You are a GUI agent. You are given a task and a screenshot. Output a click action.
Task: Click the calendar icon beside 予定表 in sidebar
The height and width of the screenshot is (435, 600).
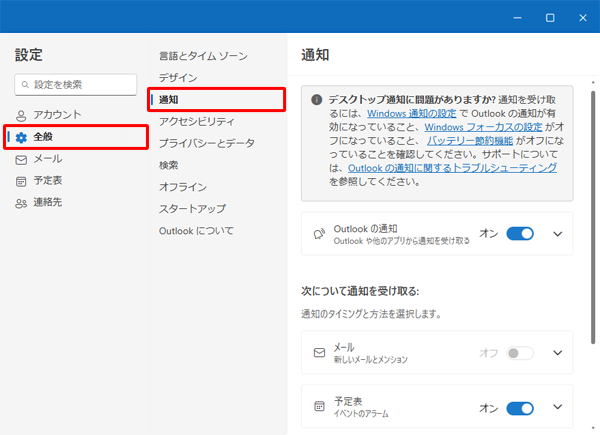click(x=21, y=181)
